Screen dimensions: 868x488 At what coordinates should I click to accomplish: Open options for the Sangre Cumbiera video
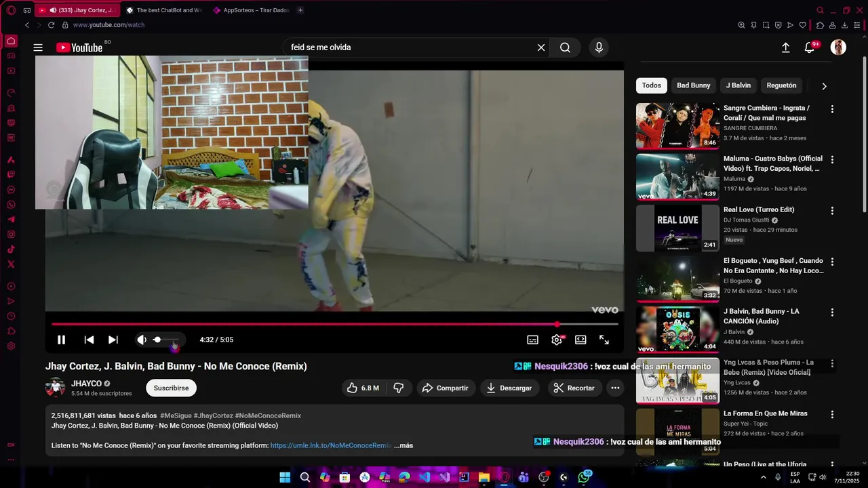point(832,108)
